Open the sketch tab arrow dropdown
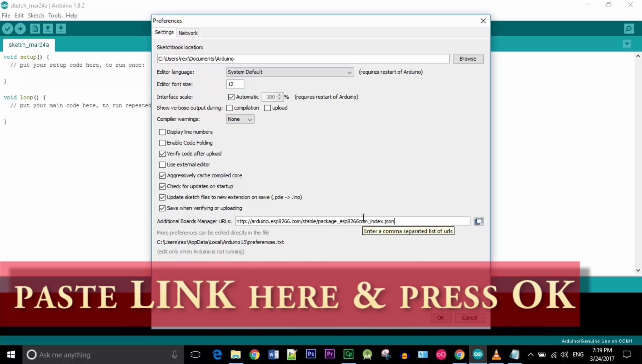Screen dimensions: 642x364 pyautogui.click(x=627, y=44)
